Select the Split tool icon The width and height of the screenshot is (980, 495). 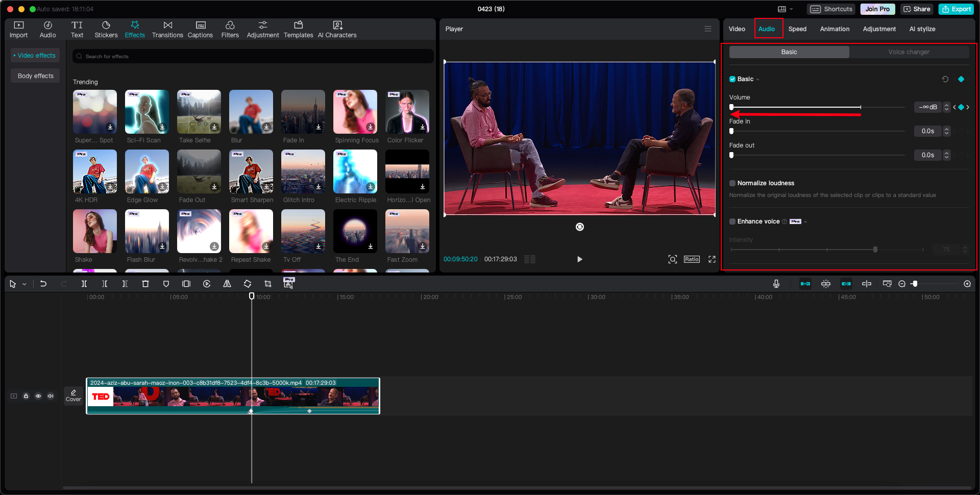pos(84,284)
